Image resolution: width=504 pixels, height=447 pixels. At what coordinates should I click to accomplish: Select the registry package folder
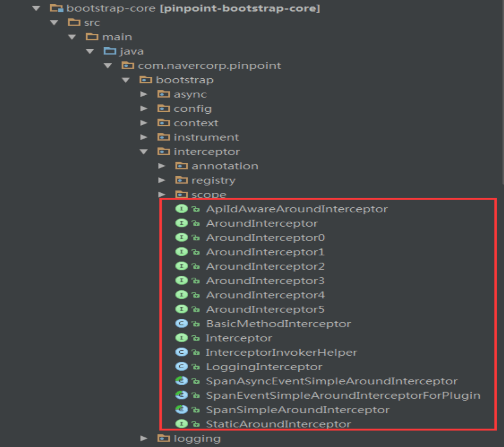tap(213, 180)
